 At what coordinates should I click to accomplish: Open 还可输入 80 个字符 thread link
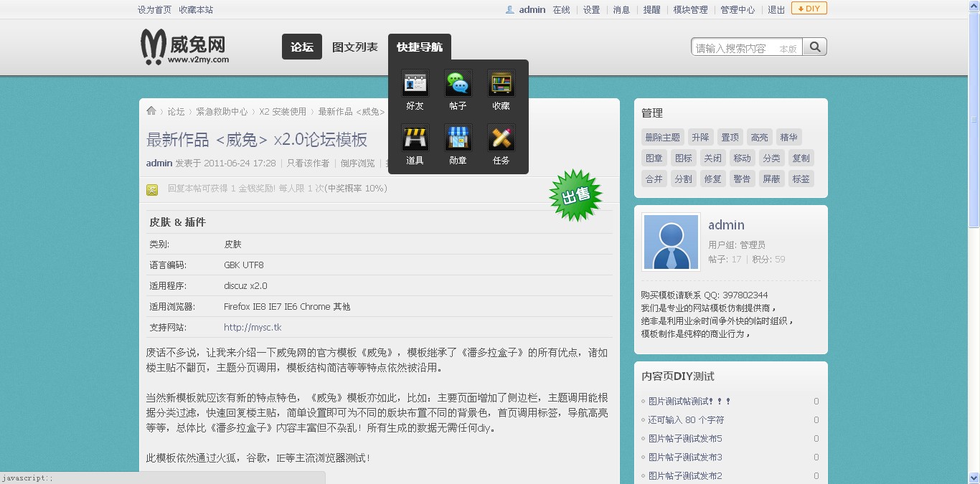[x=687, y=420]
